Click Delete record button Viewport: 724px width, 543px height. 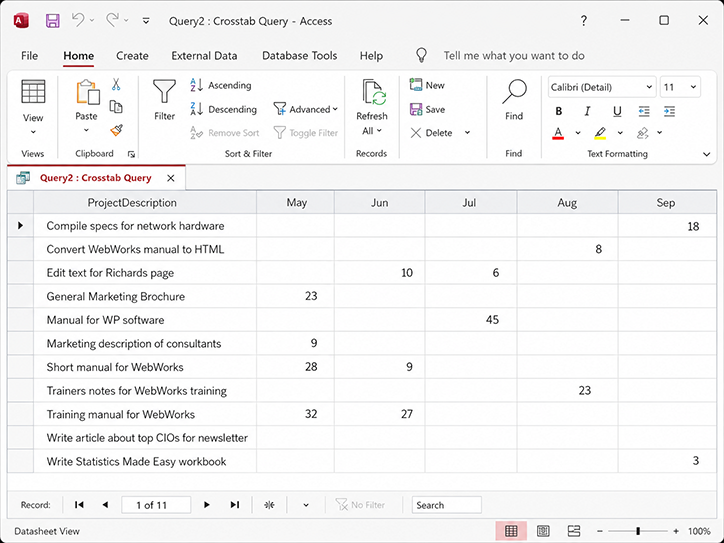431,133
